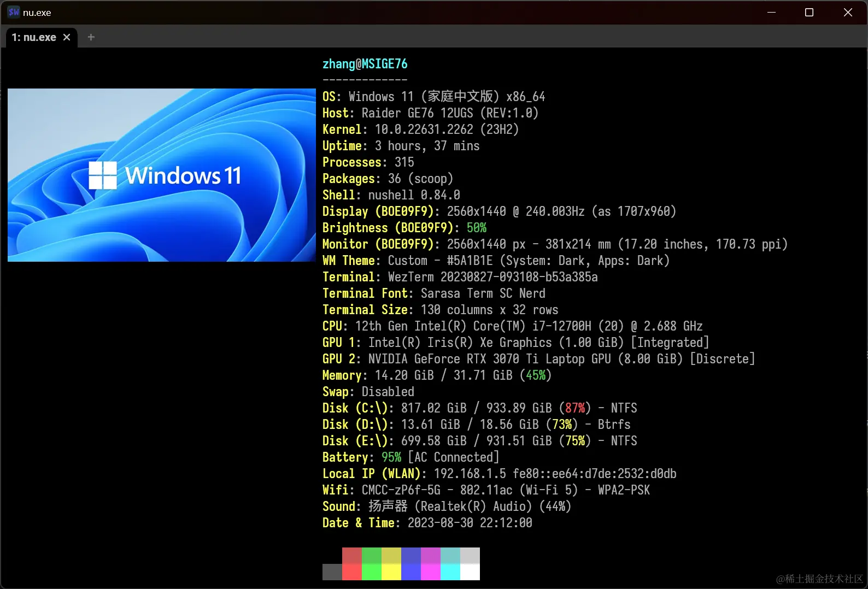
Task: Click the 'Battery: 95%' line
Action: [410, 457]
